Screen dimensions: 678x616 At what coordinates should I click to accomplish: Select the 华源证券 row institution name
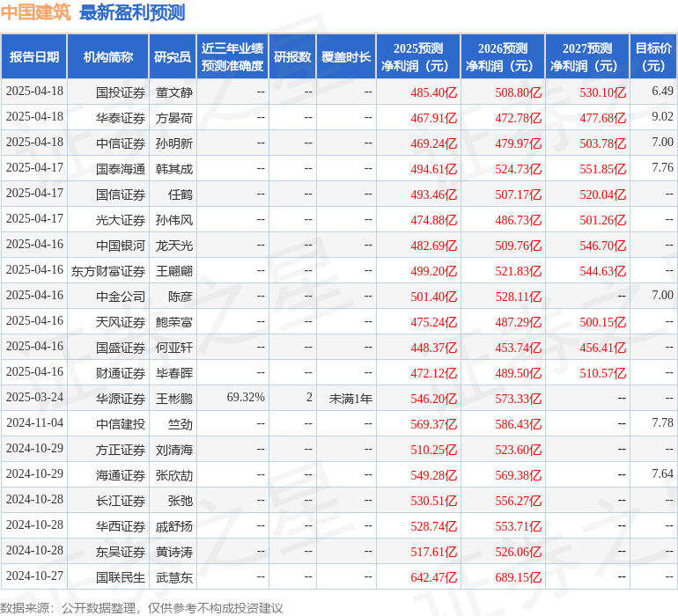[x=121, y=399]
